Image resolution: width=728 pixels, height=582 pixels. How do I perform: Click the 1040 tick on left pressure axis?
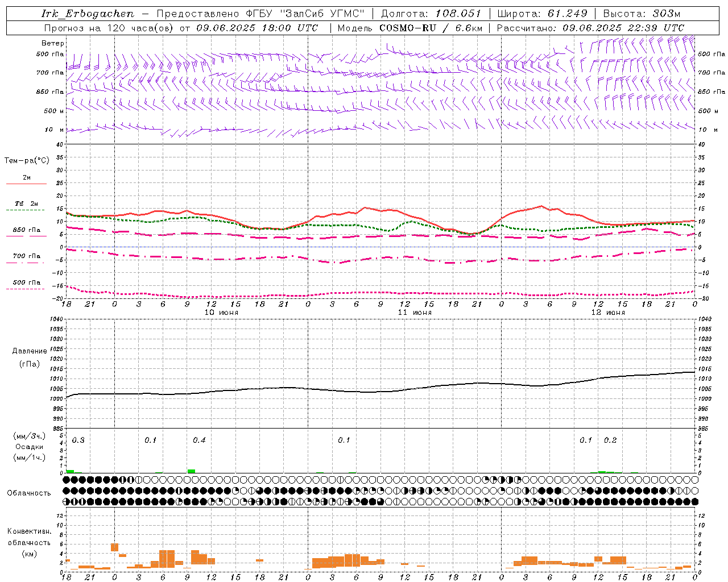point(55,319)
